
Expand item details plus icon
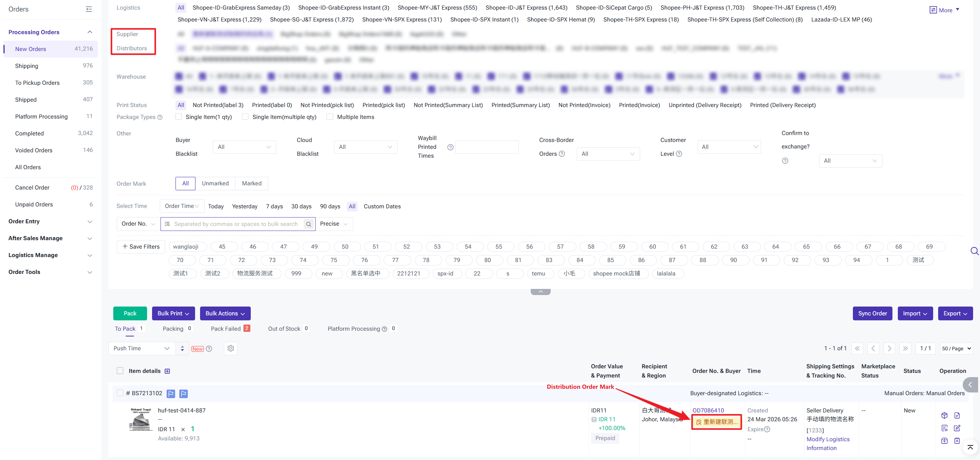tap(167, 371)
